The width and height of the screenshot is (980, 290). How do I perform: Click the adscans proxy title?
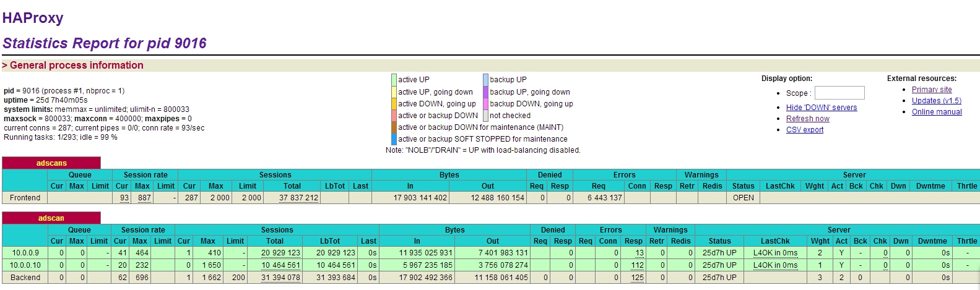51,163
